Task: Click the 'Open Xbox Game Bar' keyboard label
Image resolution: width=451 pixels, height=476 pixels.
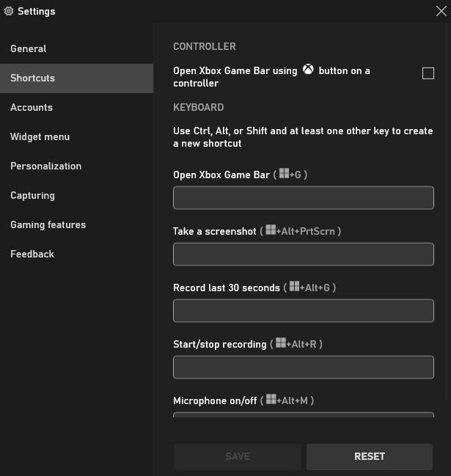Action: point(221,175)
